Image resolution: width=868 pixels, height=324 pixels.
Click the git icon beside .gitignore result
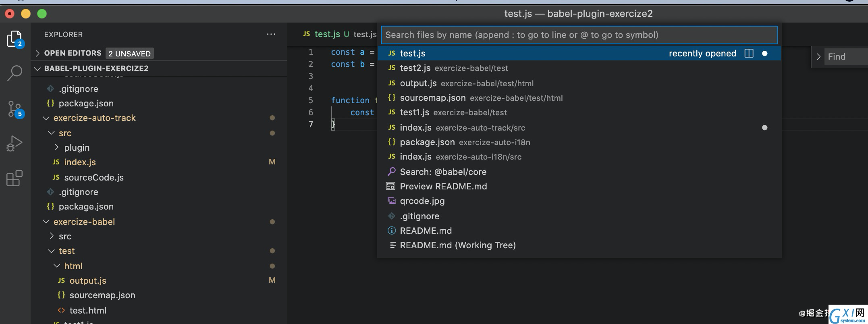tap(391, 216)
